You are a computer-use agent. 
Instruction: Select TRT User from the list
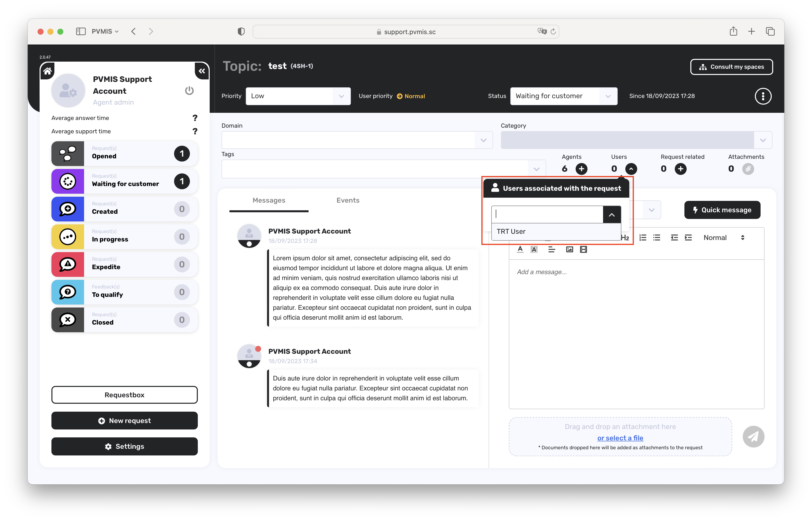[x=511, y=231]
